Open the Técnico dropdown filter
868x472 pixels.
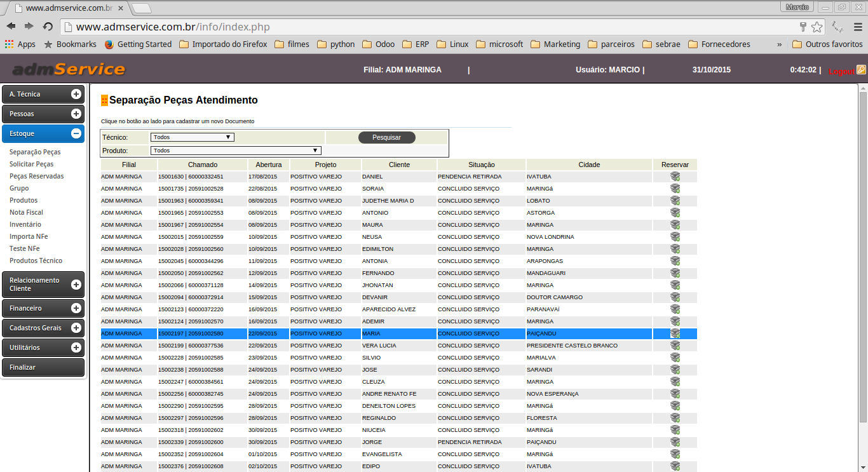(192, 137)
